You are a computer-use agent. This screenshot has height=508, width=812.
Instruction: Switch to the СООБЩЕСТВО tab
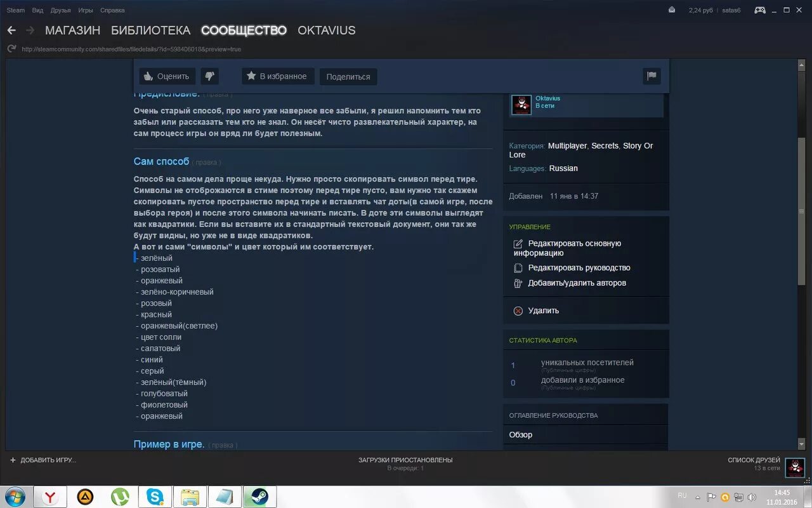click(244, 30)
